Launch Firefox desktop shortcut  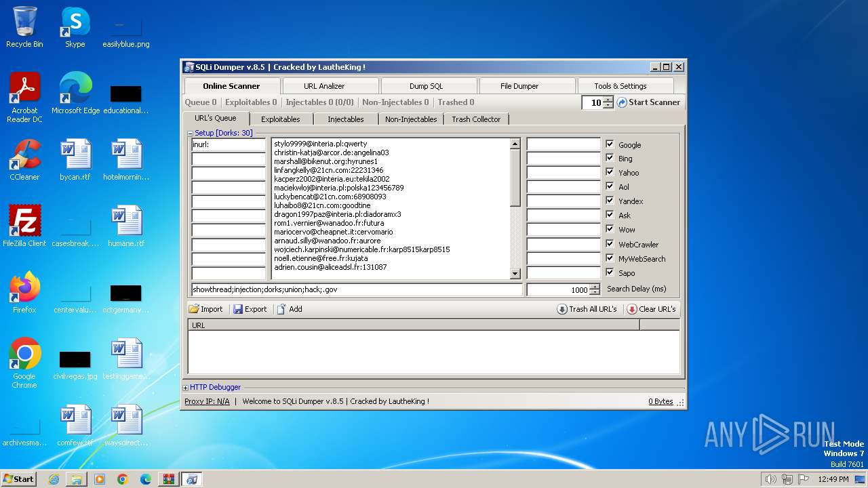point(24,293)
